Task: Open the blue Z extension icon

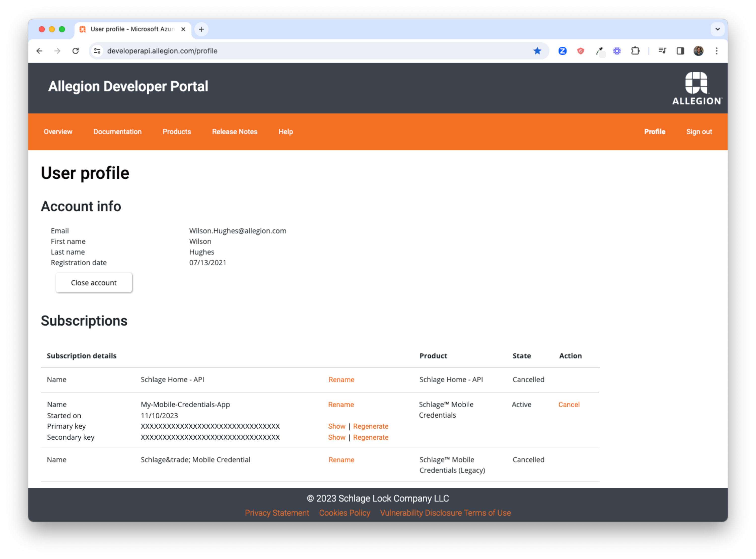Action: [563, 51]
